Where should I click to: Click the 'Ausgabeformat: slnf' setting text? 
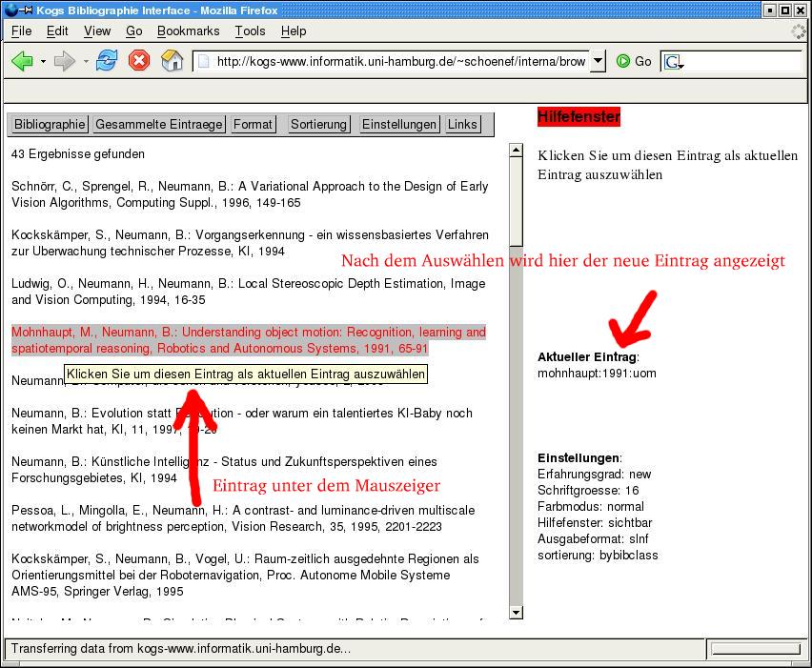[593, 539]
